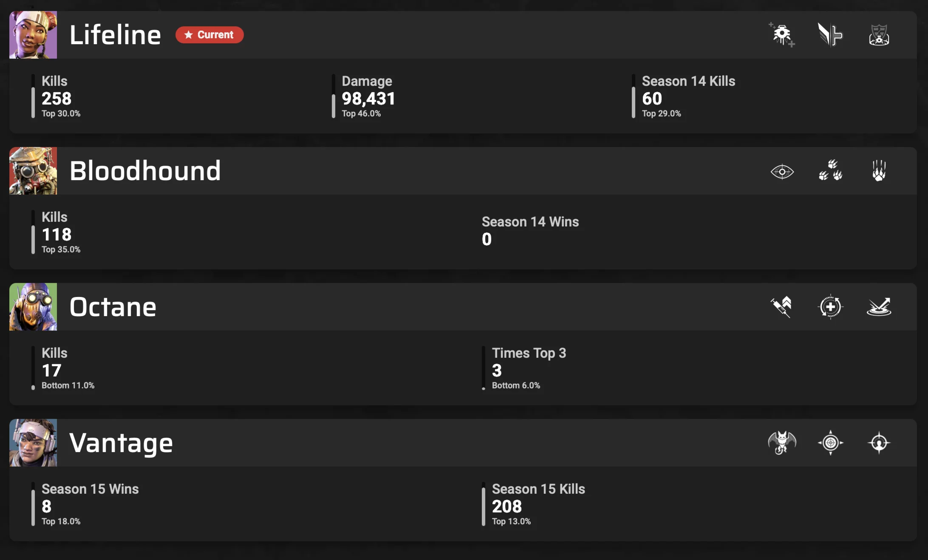
Task: Select Bloodhound's Beast of the Hunt icon
Action: tap(880, 171)
